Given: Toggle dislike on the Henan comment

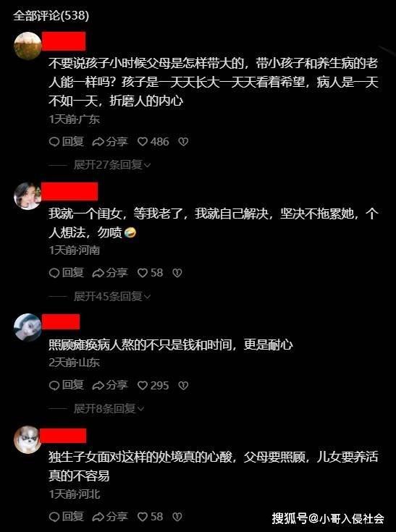Looking at the screenshot, I should 177,273.
